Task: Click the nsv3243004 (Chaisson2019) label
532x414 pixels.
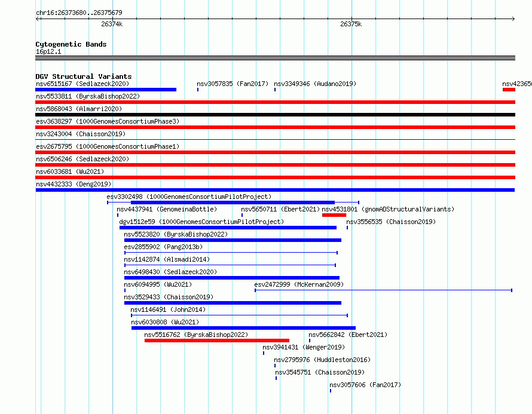Action: pos(81,134)
